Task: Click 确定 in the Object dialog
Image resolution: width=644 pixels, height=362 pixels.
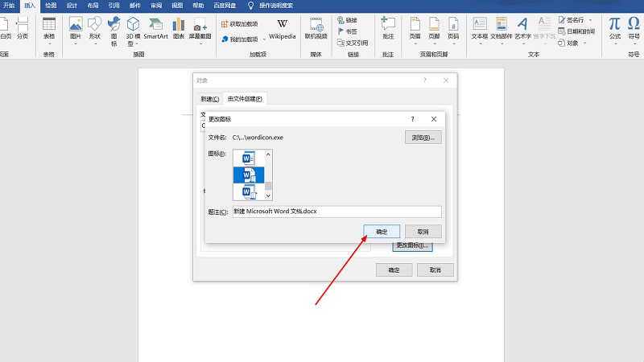Action: point(394,270)
